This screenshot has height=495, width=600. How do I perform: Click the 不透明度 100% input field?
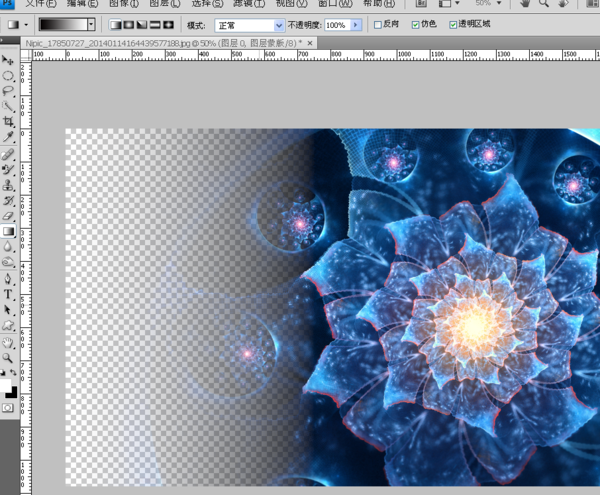[337, 25]
